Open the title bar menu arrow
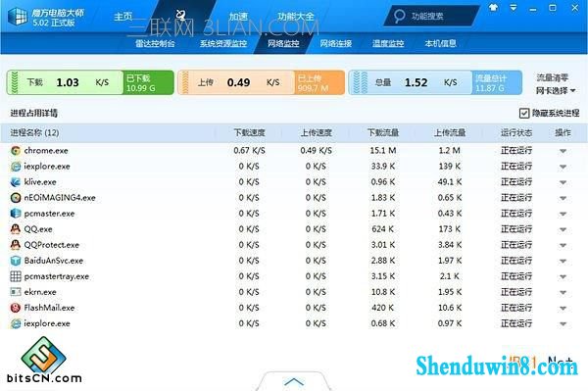Screen dimensions: 588x391 click(x=514, y=8)
